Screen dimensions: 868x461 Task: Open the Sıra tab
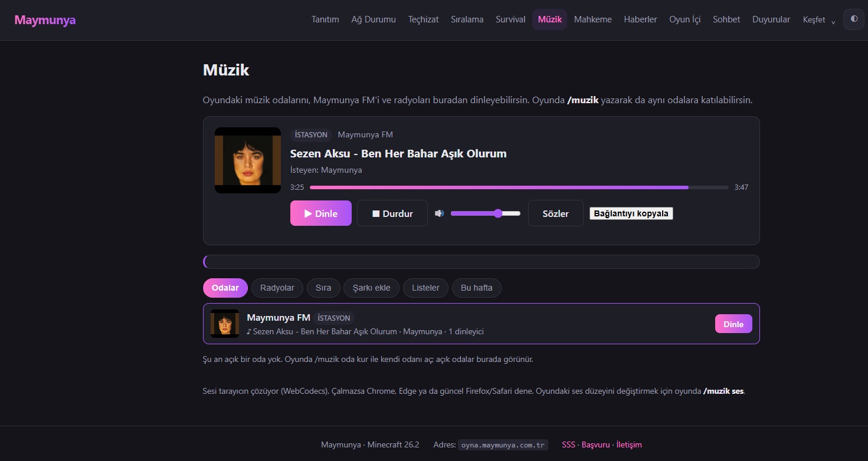tap(323, 288)
